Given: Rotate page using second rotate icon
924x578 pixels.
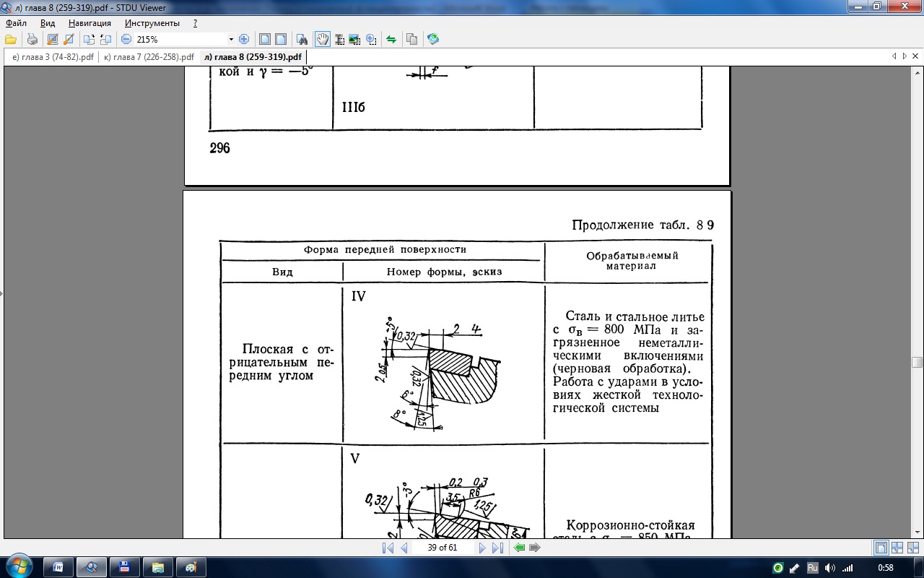Looking at the screenshot, I should tap(105, 39).
